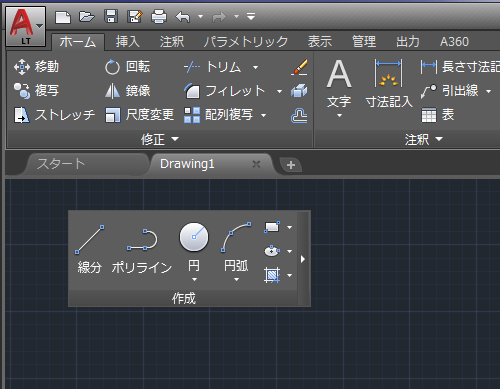The image size is (500, 389).
Task: Select the 回転 rotate tool
Action: pos(127,67)
